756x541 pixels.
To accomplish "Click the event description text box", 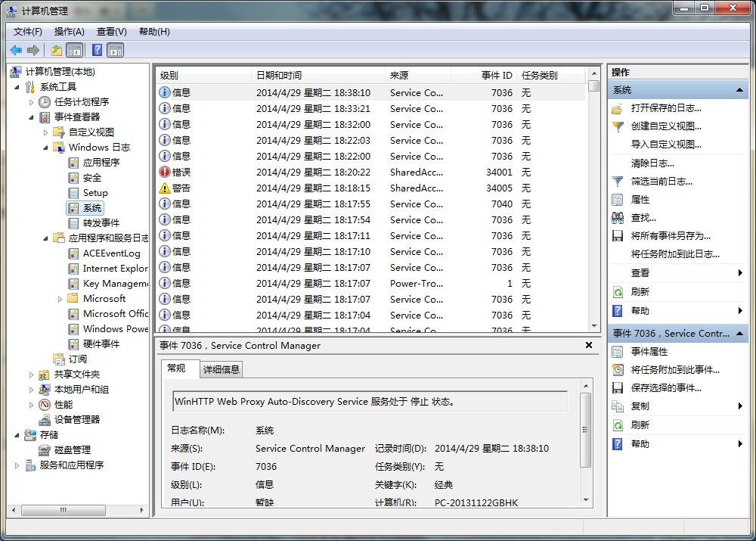I will [x=370, y=402].
